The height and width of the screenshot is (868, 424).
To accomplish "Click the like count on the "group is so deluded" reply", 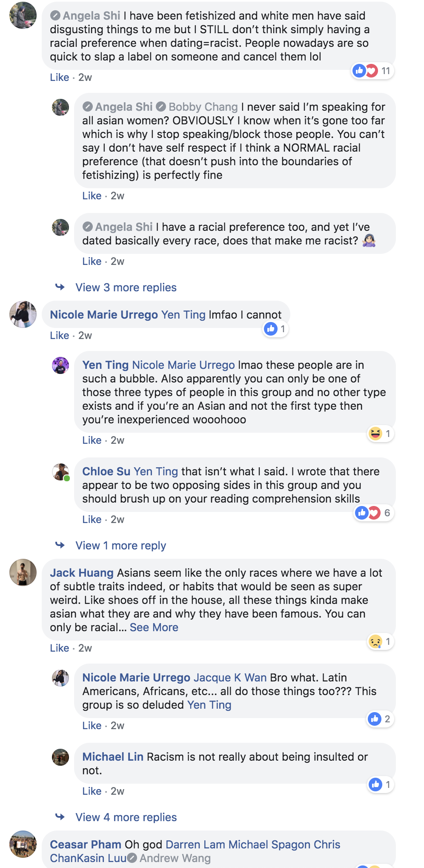I will click(381, 719).
